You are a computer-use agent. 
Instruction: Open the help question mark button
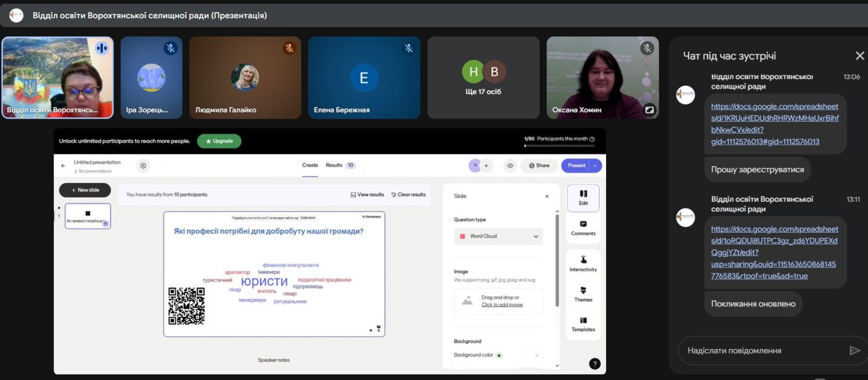point(594,363)
